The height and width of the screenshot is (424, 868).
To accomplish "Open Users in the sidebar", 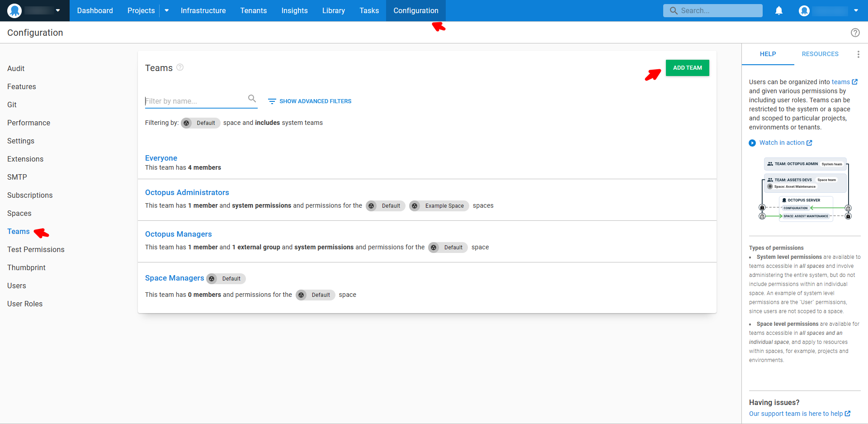I will tap(17, 286).
